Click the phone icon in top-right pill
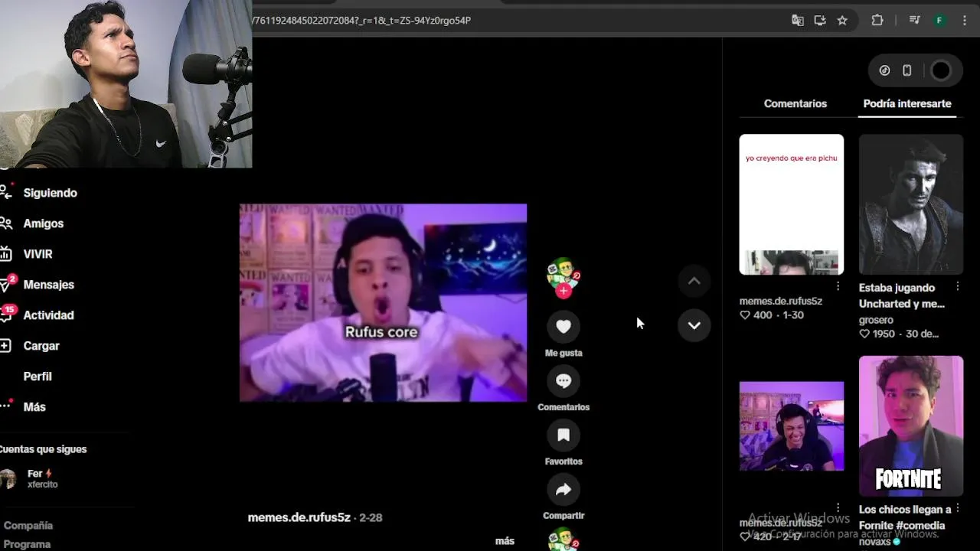The image size is (980, 551). [x=907, y=70]
